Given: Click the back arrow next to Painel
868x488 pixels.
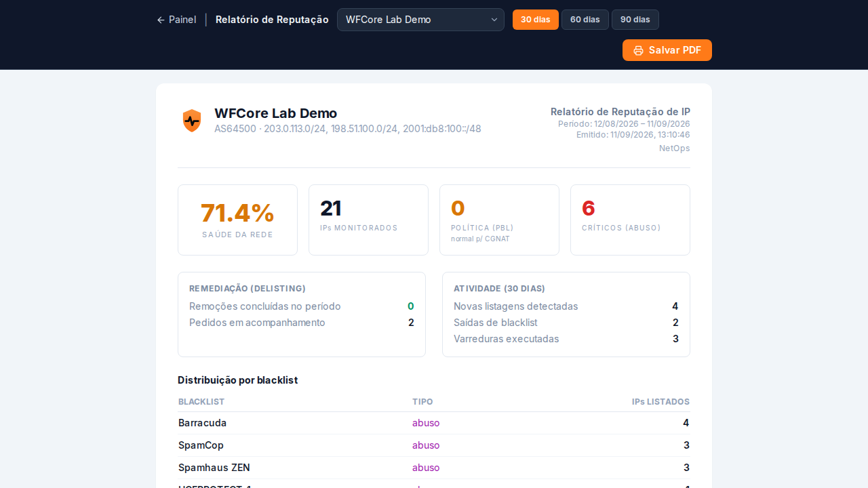Looking at the screenshot, I should pos(161,20).
